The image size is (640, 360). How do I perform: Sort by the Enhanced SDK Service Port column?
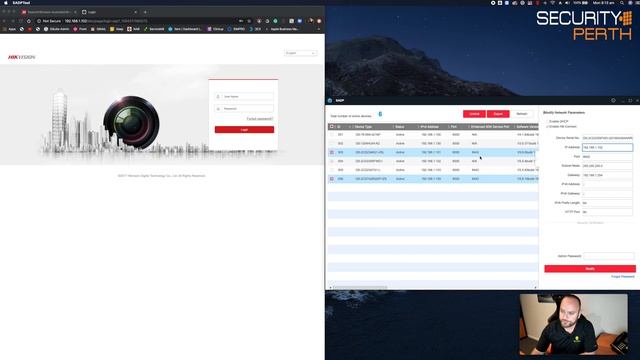pyautogui.click(x=491, y=127)
